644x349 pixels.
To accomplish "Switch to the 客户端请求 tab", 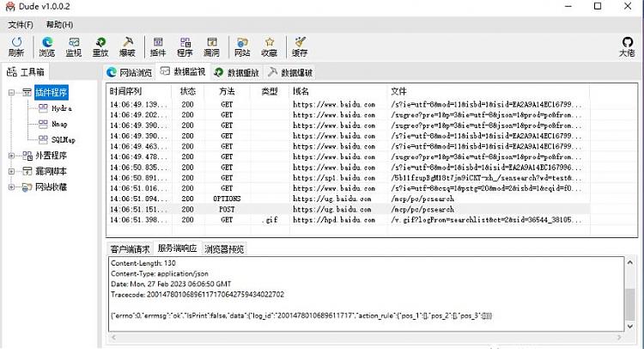I will [x=131, y=249].
